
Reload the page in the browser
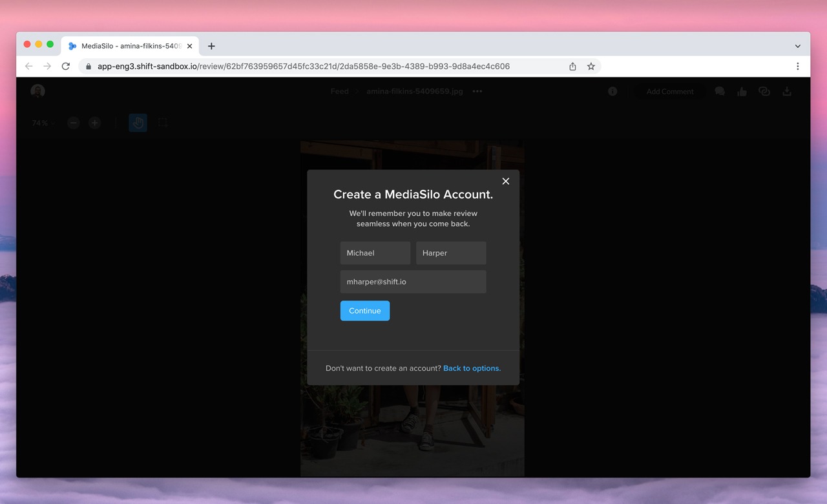click(x=65, y=66)
